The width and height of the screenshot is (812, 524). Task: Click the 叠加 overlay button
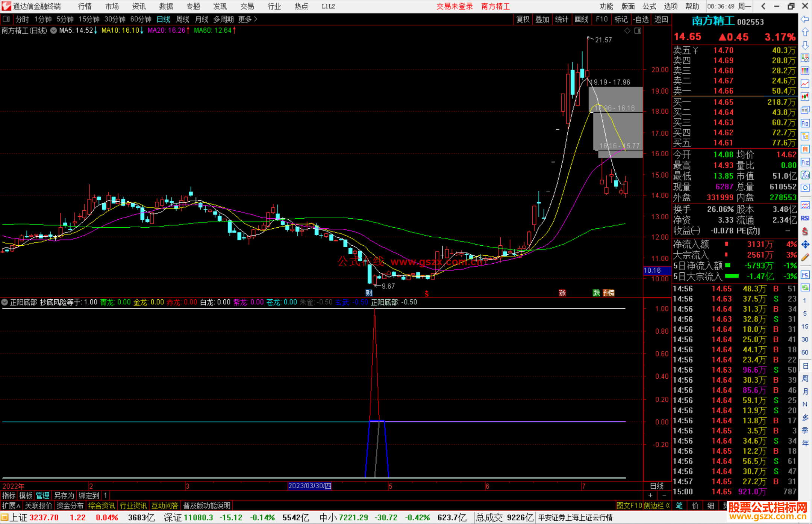pos(542,19)
